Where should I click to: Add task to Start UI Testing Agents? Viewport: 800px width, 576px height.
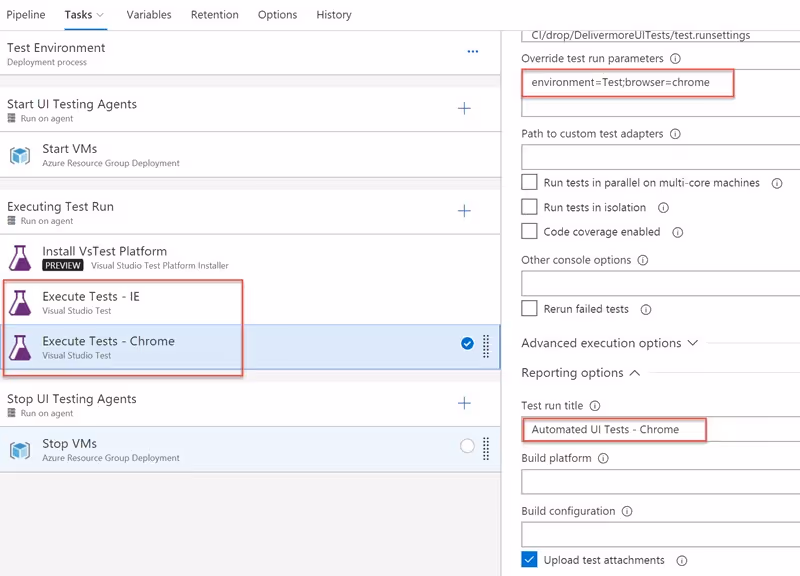pos(464,108)
